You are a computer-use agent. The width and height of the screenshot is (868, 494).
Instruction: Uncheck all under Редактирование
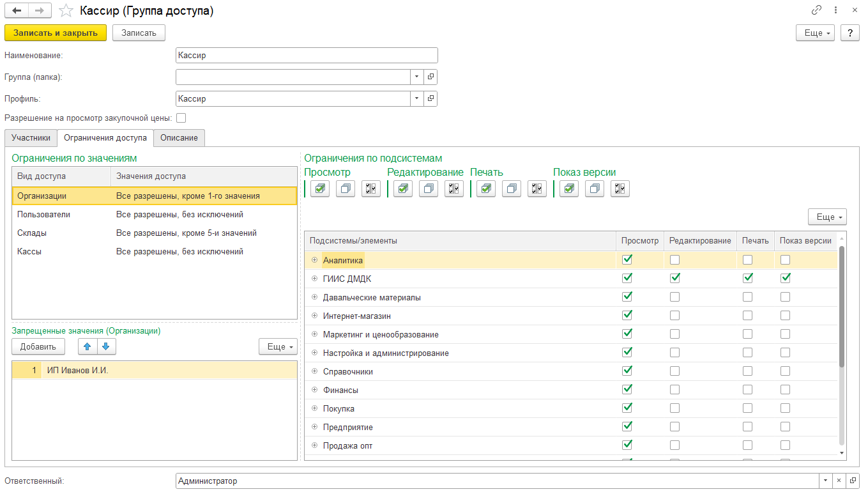coord(429,189)
